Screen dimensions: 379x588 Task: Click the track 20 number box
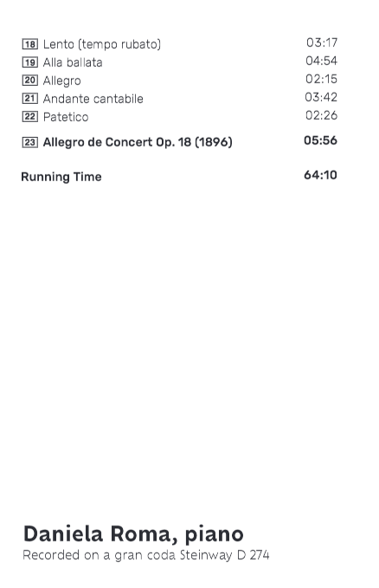pyautogui.click(x=30, y=81)
